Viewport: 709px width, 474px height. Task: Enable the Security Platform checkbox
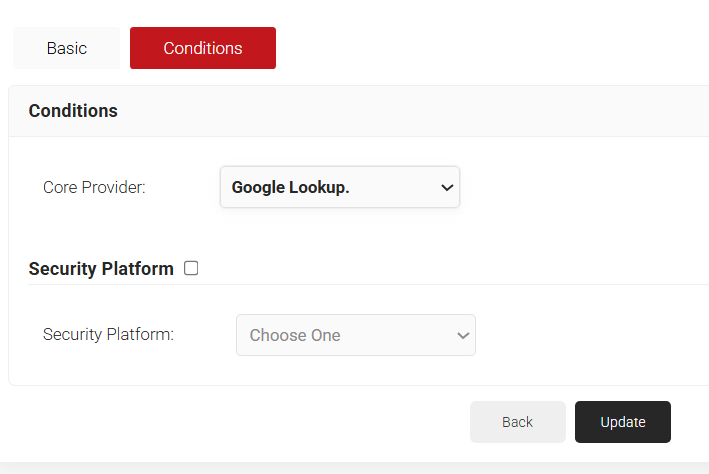[x=191, y=268]
